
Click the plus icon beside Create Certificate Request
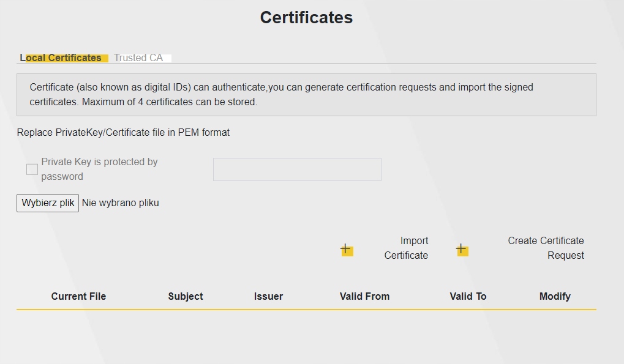point(462,250)
